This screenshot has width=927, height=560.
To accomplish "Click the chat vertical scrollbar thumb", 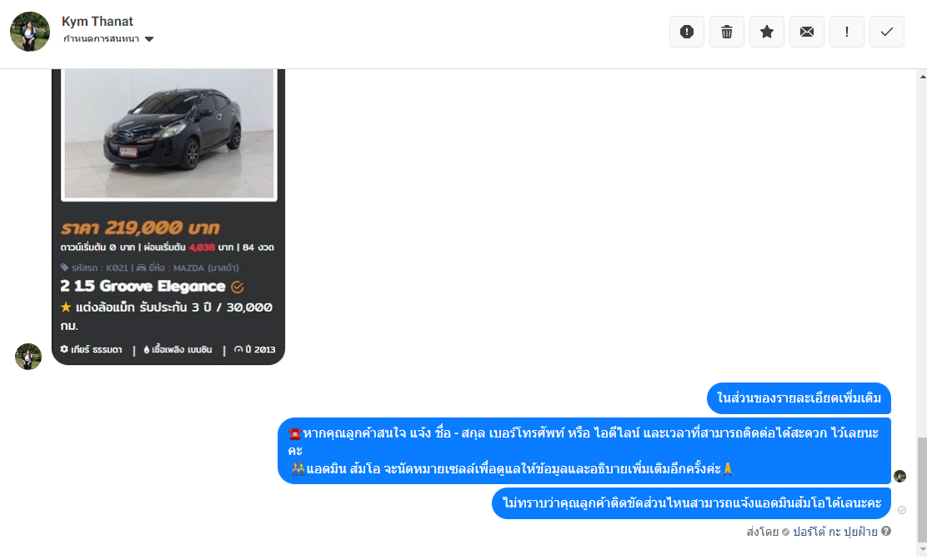I will pyautogui.click(x=922, y=489).
